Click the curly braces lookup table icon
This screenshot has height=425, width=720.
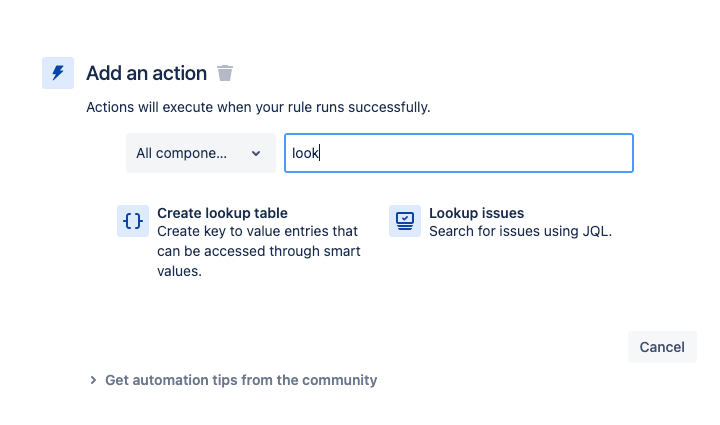133,221
